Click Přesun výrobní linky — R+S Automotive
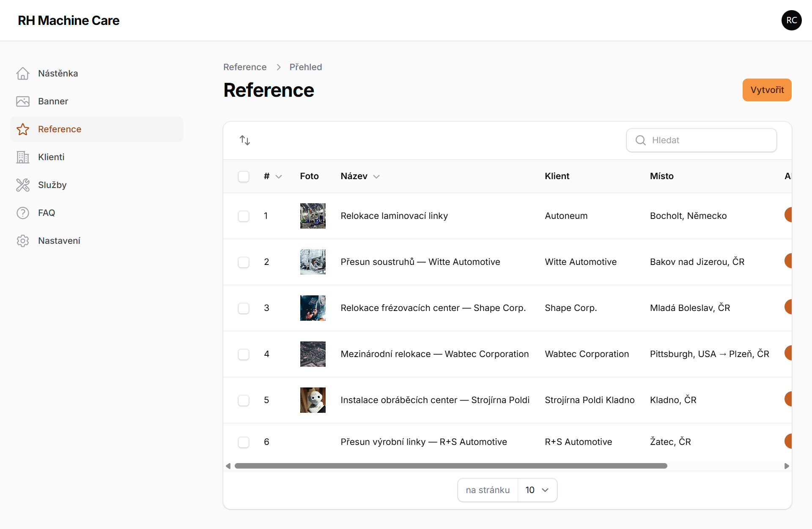The height and width of the screenshot is (529, 812). coord(424,442)
